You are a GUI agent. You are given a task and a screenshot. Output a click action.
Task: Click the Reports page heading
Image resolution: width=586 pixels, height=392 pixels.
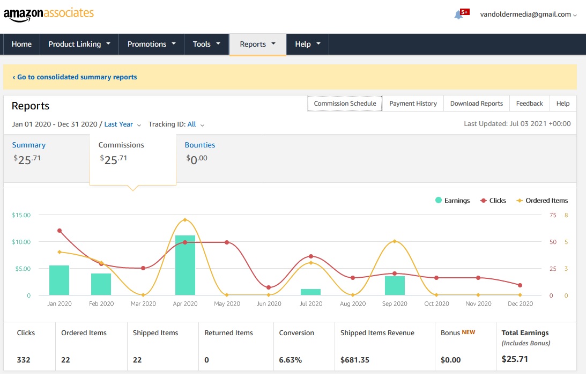[30, 106]
